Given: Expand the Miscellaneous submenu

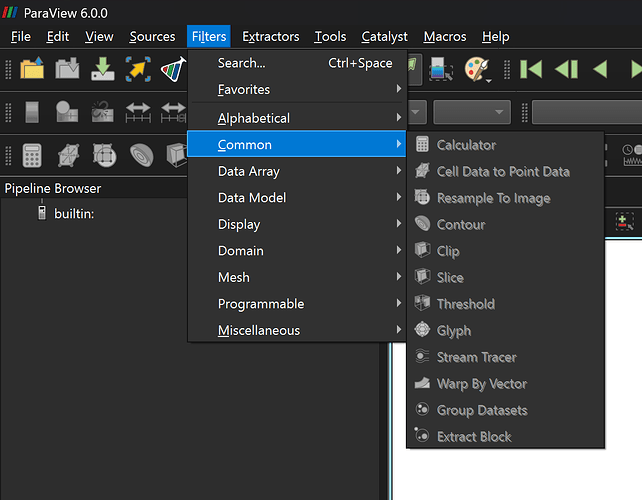Looking at the screenshot, I should (297, 330).
